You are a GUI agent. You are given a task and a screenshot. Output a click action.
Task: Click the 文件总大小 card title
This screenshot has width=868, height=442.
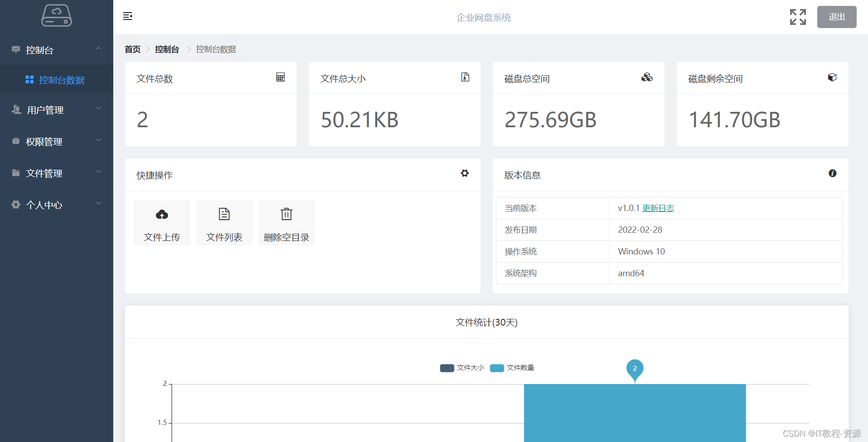tap(343, 79)
